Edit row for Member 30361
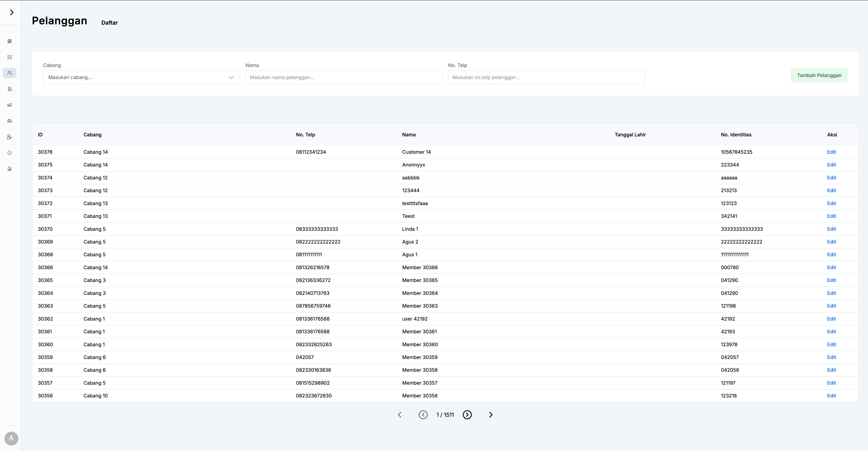 click(831, 332)
